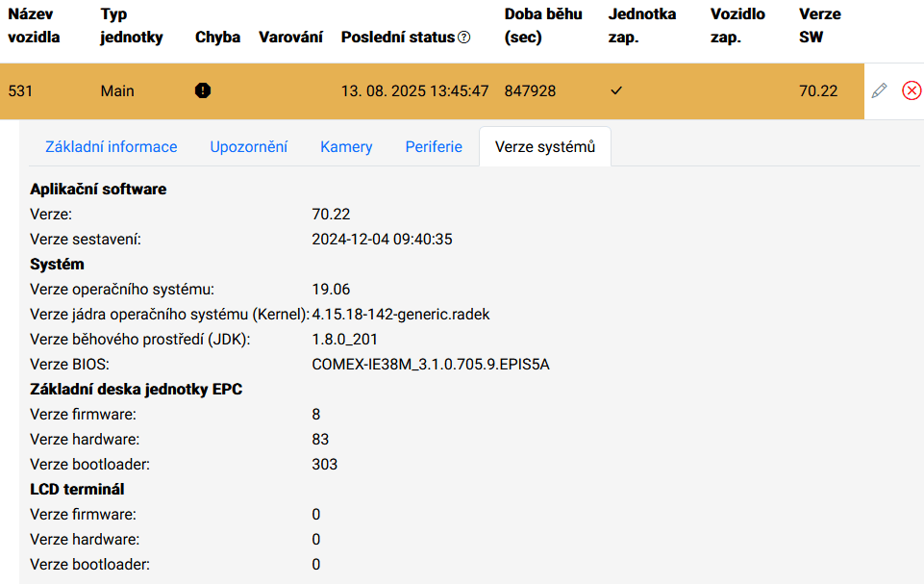The image size is (924, 584).
Task: Click the Poslední status column header
Action: pos(398,38)
